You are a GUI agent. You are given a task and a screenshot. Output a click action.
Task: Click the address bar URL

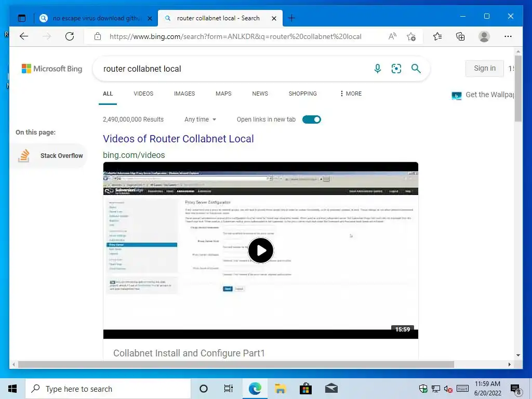235,36
